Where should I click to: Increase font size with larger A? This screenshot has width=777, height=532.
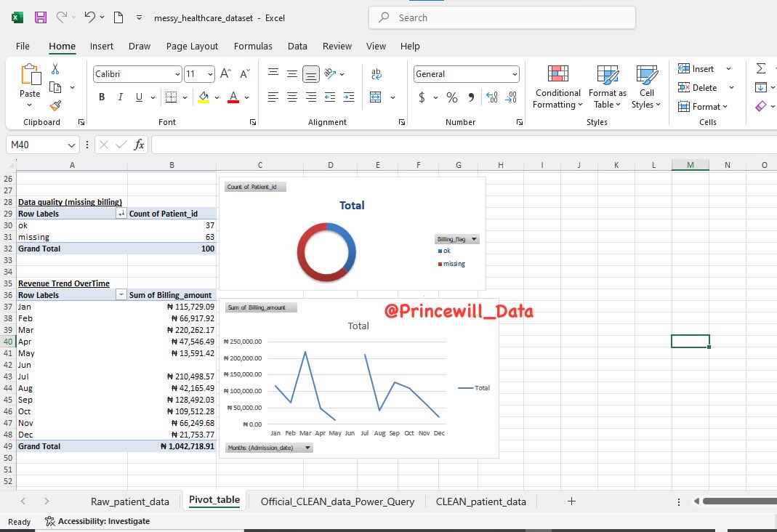coord(225,74)
